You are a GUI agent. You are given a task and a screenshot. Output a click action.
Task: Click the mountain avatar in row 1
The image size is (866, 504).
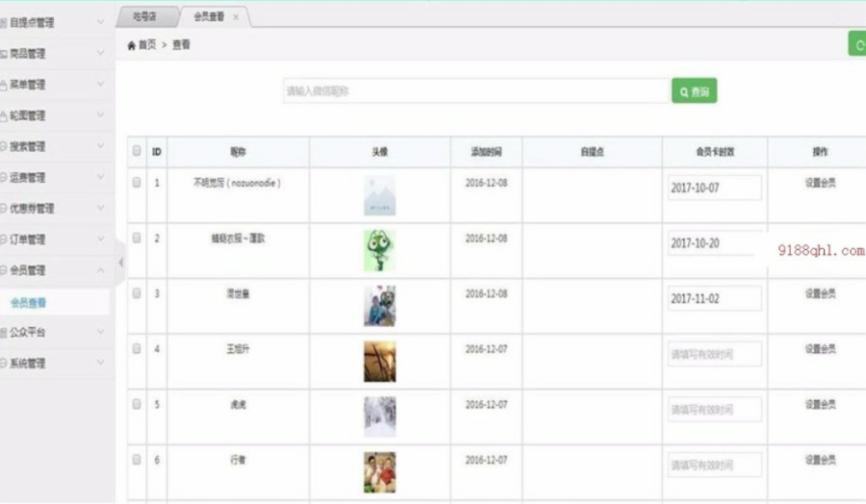pyautogui.click(x=379, y=195)
